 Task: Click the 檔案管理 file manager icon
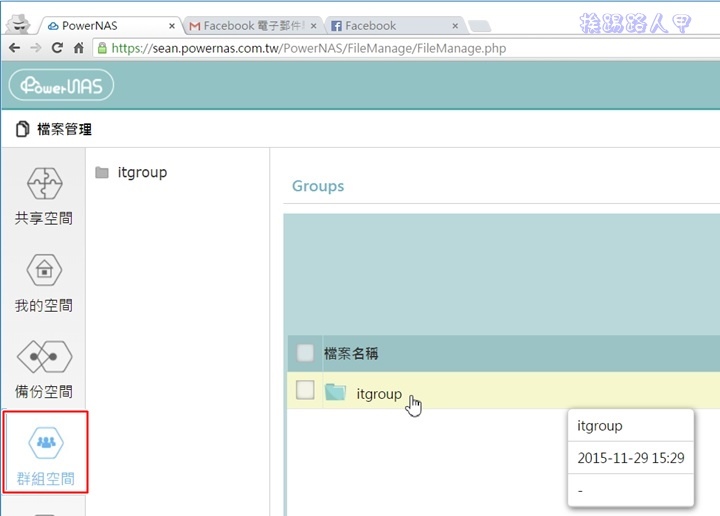pos(23,129)
